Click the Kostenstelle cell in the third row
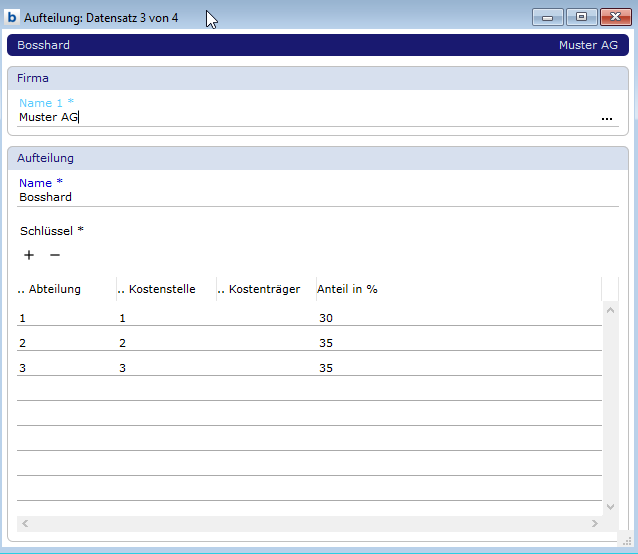The image size is (638, 554). 166,368
